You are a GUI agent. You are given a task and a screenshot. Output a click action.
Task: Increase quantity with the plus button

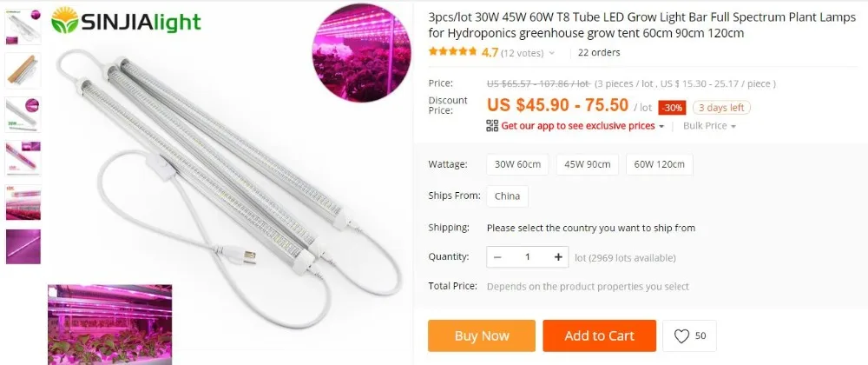coord(558,257)
